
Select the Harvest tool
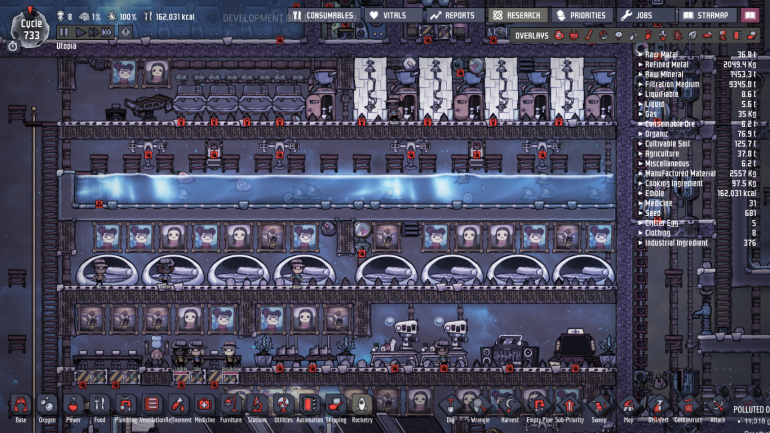[509, 407]
